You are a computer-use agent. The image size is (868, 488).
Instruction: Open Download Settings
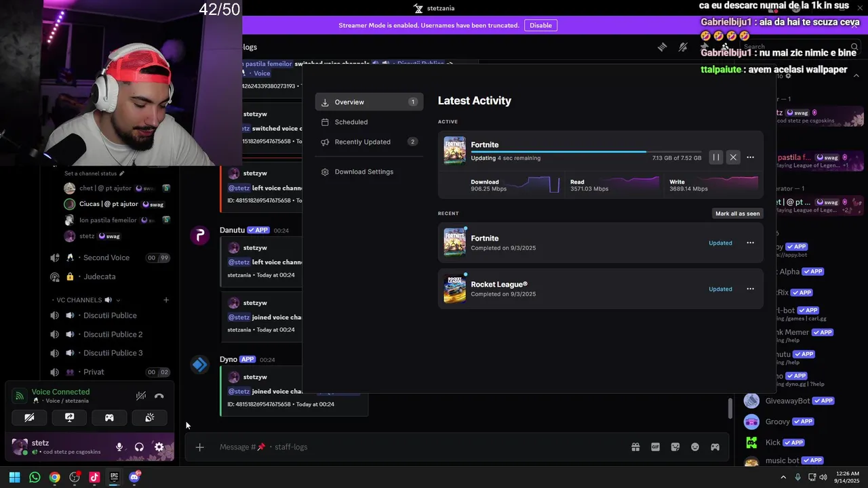click(369, 171)
